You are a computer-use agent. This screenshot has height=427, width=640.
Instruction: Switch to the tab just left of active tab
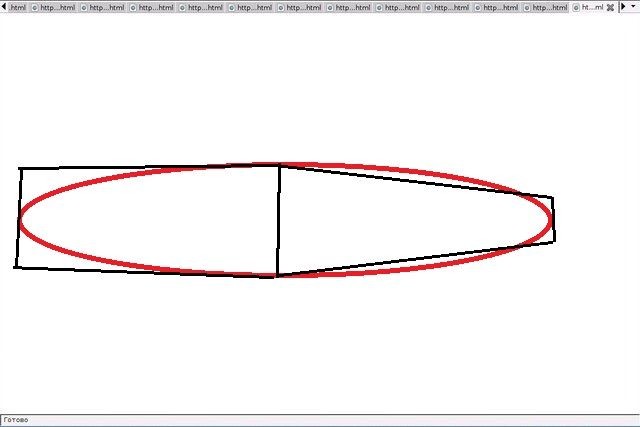[548, 7]
